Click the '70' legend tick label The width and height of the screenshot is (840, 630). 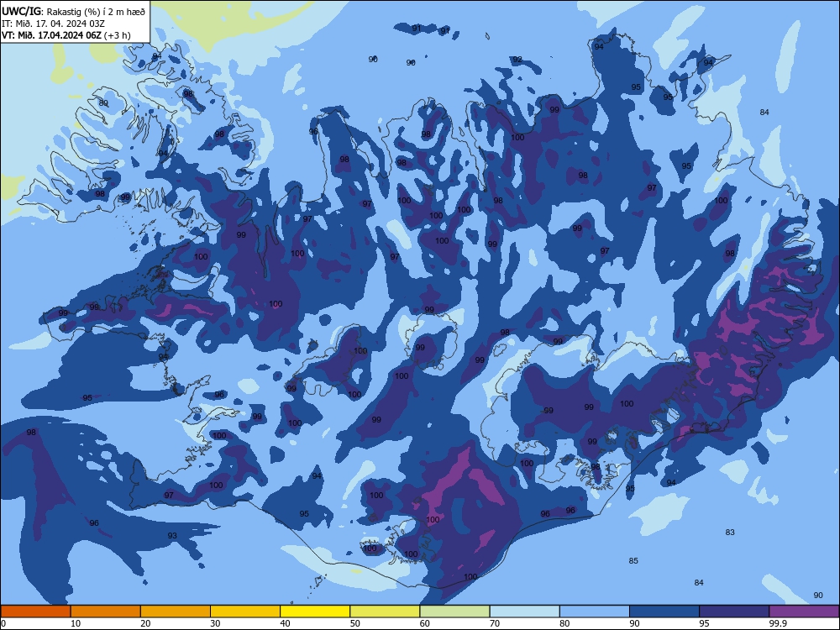click(x=495, y=623)
